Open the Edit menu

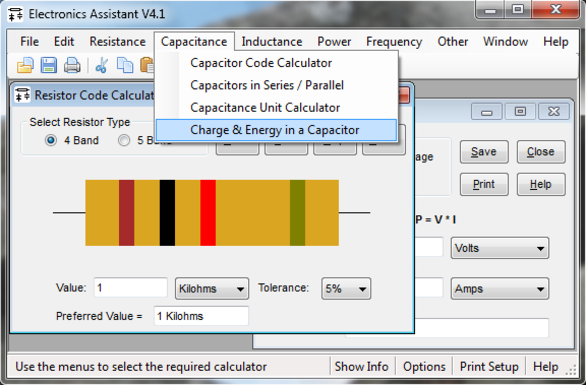[64, 41]
